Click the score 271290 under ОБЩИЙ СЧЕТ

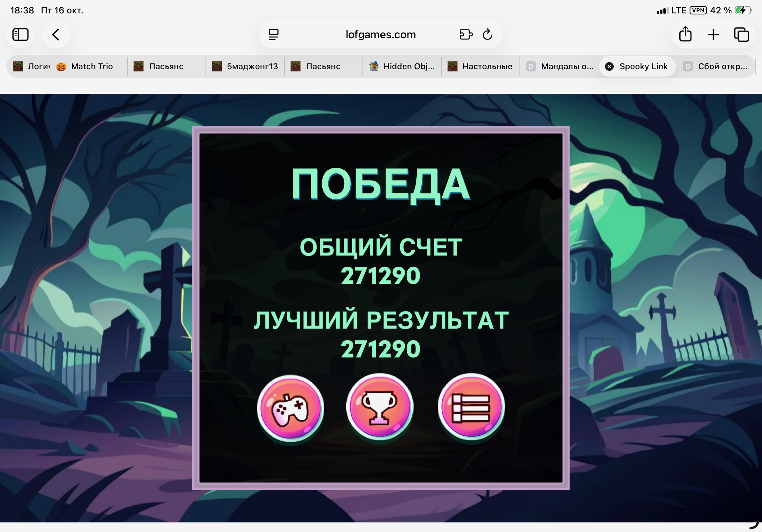click(381, 276)
